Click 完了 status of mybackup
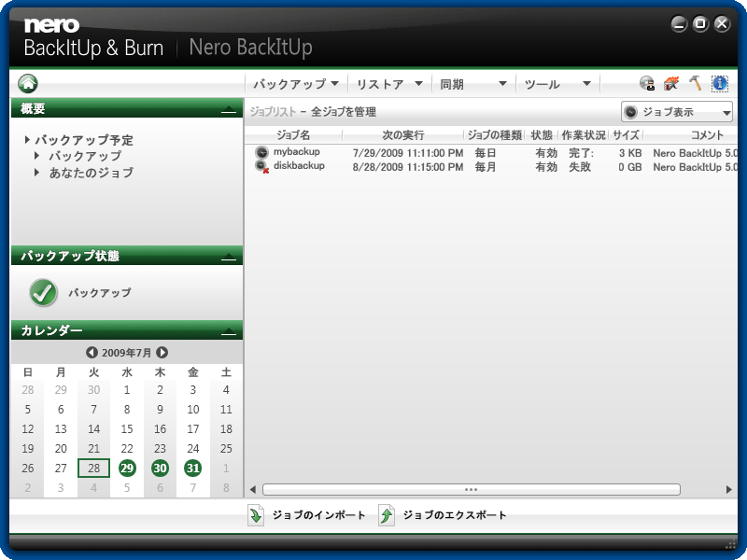This screenshot has height=560, width=747. [x=581, y=153]
